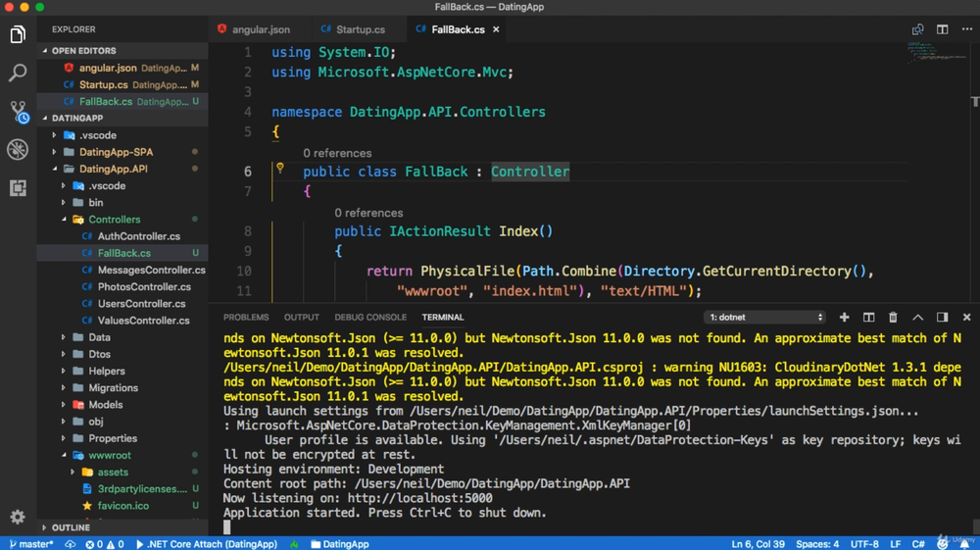Open the Manage settings gear
Image resolution: width=980 pixels, height=550 pixels.
coord(18,517)
